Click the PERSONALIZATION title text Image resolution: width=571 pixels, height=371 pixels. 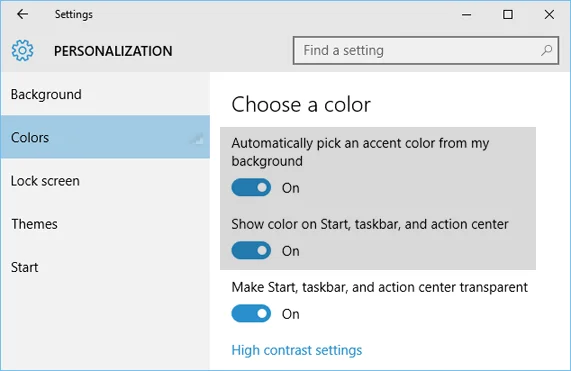click(113, 51)
